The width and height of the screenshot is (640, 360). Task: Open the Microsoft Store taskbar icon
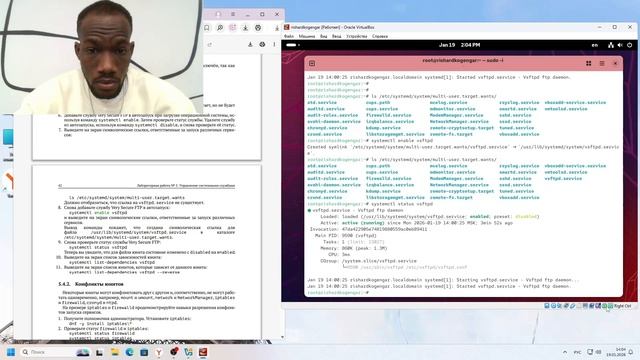coord(144,352)
